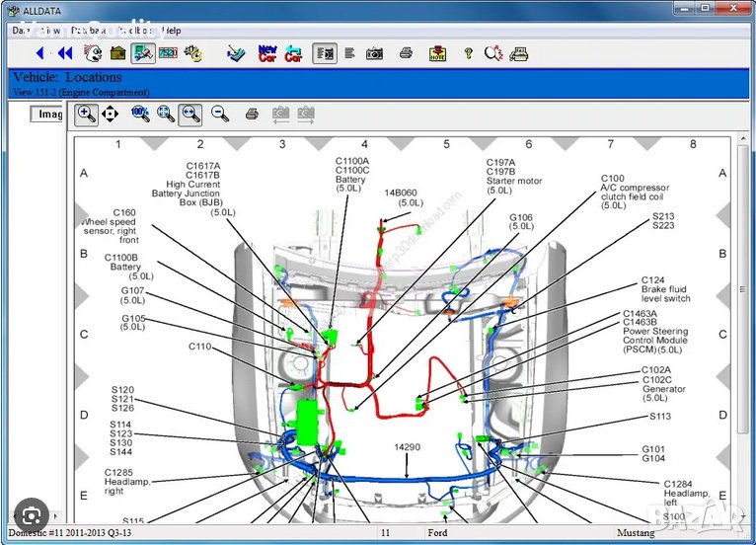This screenshot has height=545, width=756.
Task: Click the Fit to Window zoom icon
Action: tap(166, 115)
